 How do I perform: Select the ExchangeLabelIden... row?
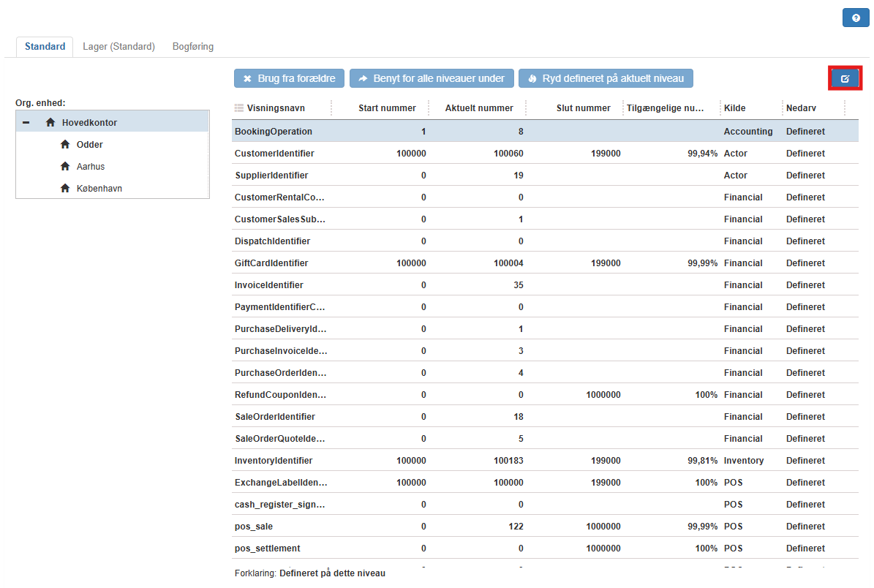545,483
